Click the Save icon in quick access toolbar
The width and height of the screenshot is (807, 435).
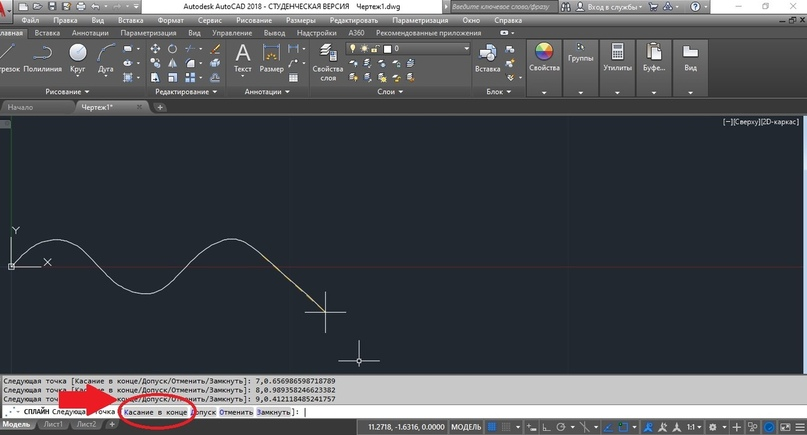click(x=52, y=7)
